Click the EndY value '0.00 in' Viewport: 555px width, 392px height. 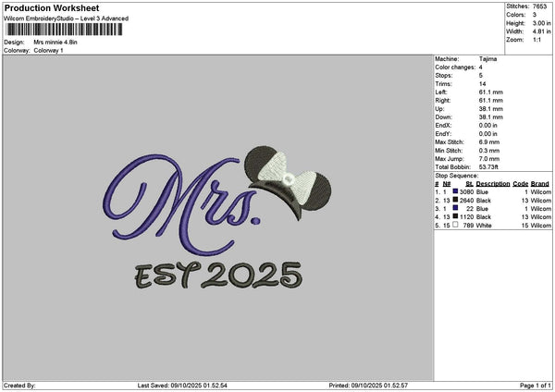pyautogui.click(x=487, y=134)
